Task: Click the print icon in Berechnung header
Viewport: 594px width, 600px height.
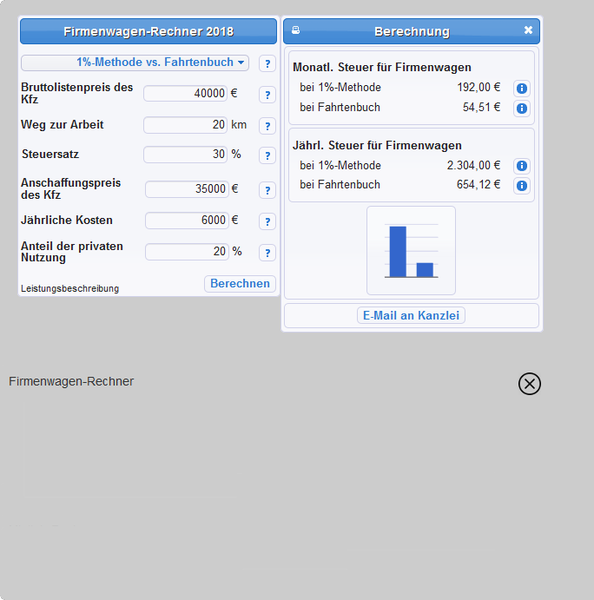Action: pyautogui.click(x=296, y=30)
